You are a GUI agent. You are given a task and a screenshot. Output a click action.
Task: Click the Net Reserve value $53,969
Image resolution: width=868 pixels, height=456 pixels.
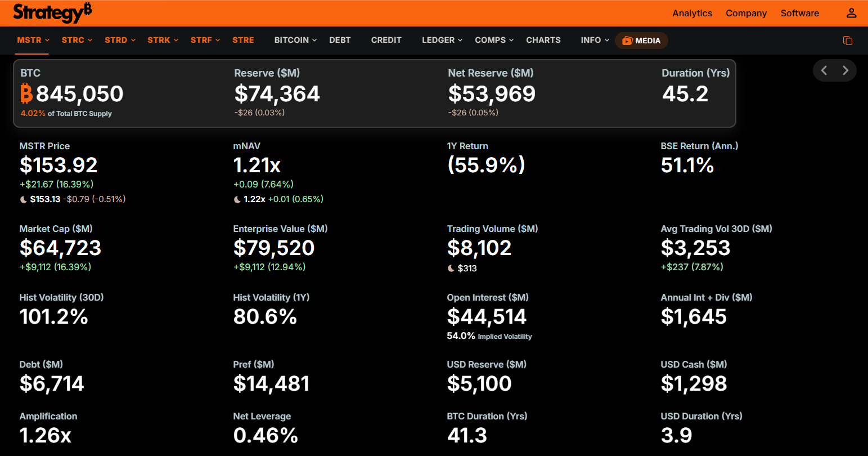(x=492, y=93)
